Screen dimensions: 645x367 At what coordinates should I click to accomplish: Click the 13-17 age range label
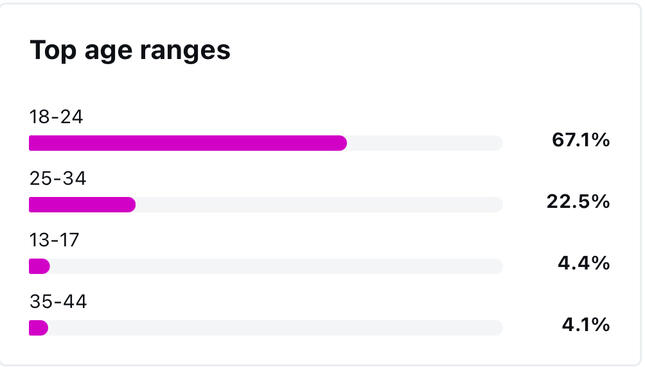point(54,240)
